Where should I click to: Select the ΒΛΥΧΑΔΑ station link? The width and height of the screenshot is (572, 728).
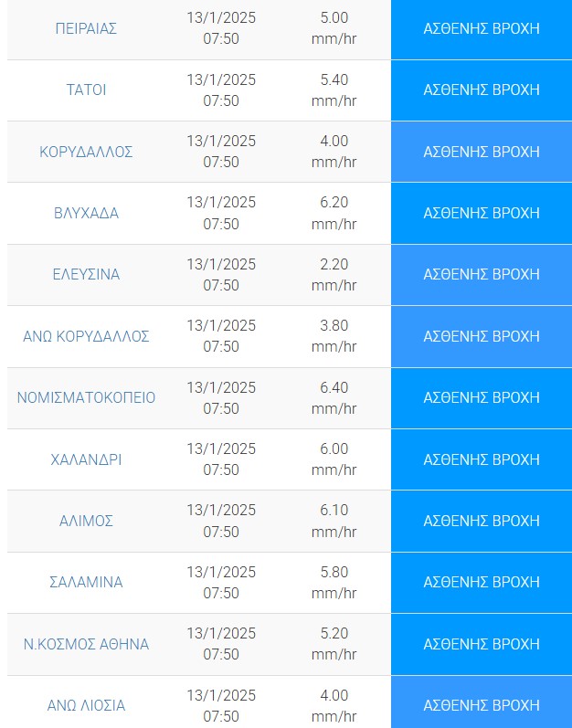pos(86,213)
